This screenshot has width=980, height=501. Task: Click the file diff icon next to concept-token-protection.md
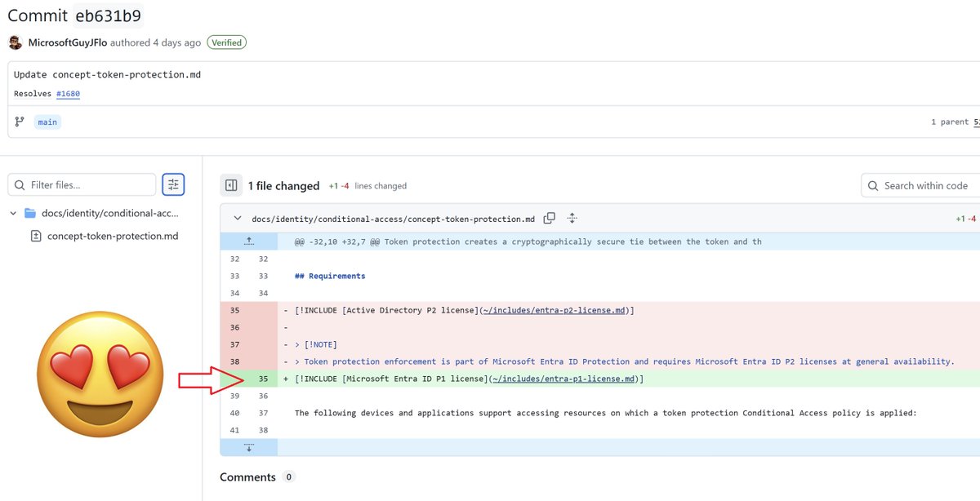pos(35,236)
